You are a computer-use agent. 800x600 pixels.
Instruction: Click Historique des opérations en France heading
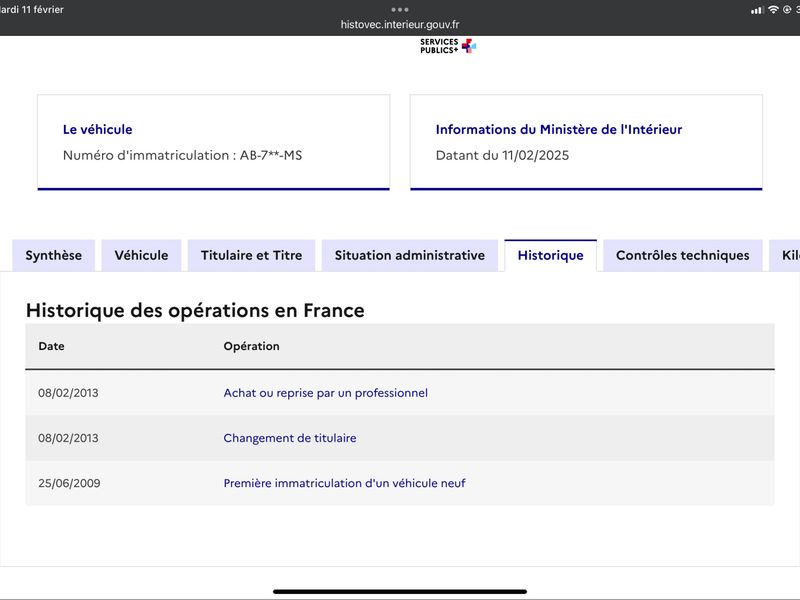click(195, 310)
